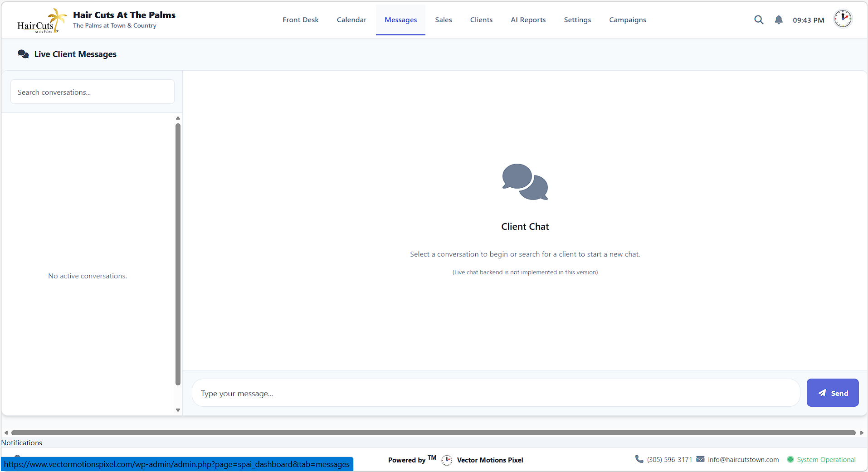Image resolution: width=868 pixels, height=472 pixels.
Task: Click the large Client Chat speech bubbles icon
Action: [525, 182]
